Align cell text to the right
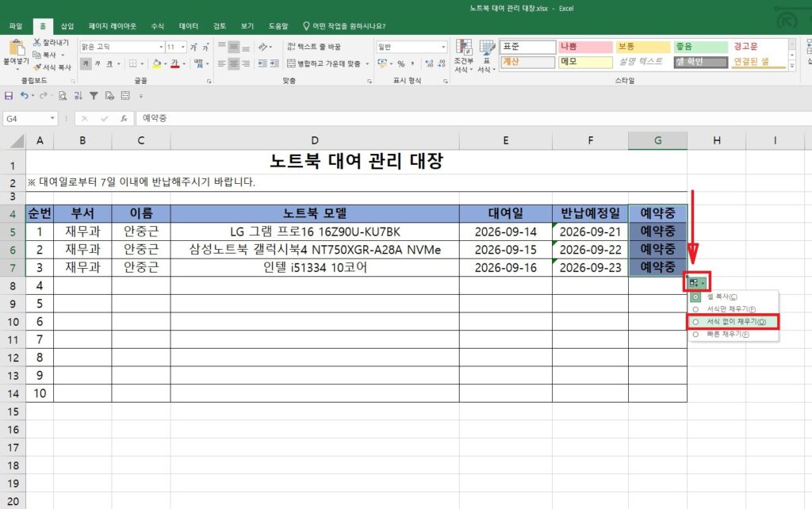The width and height of the screenshot is (812, 509). (246, 63)
